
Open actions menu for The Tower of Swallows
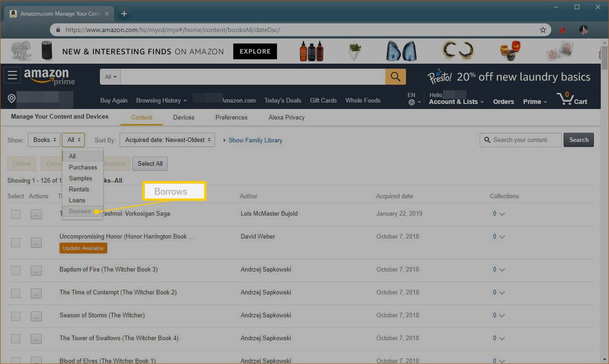point(36,339)
